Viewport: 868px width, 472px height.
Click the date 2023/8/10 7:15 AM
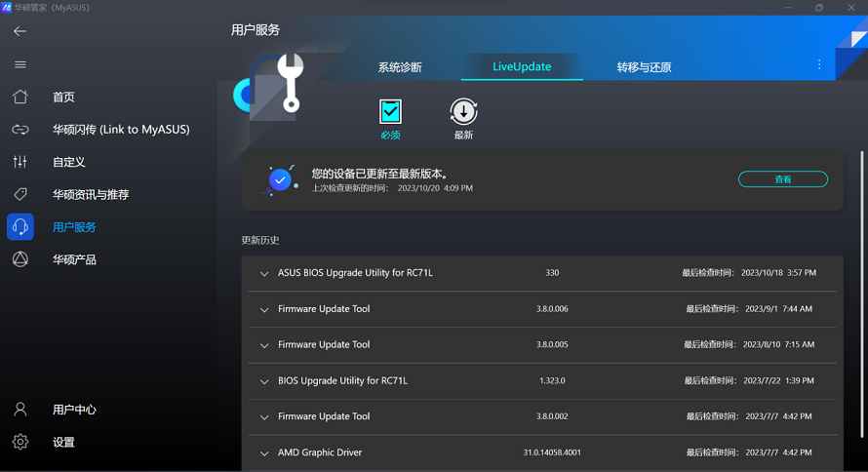pos(778,344)
